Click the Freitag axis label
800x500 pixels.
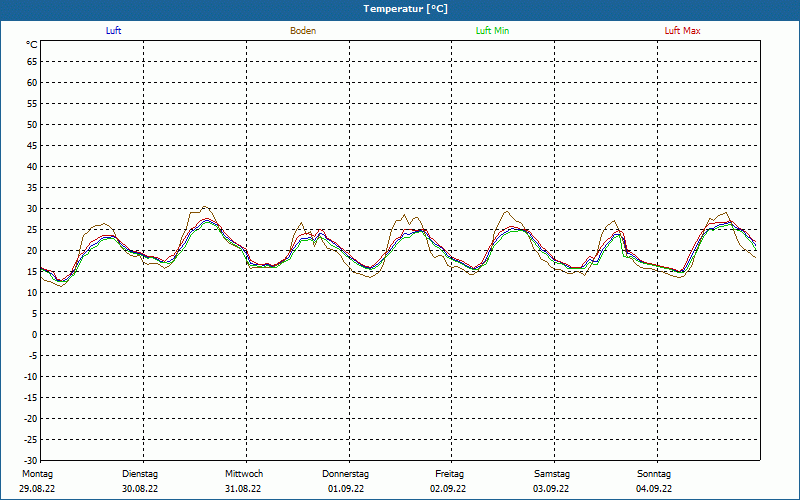coord(449,474)
